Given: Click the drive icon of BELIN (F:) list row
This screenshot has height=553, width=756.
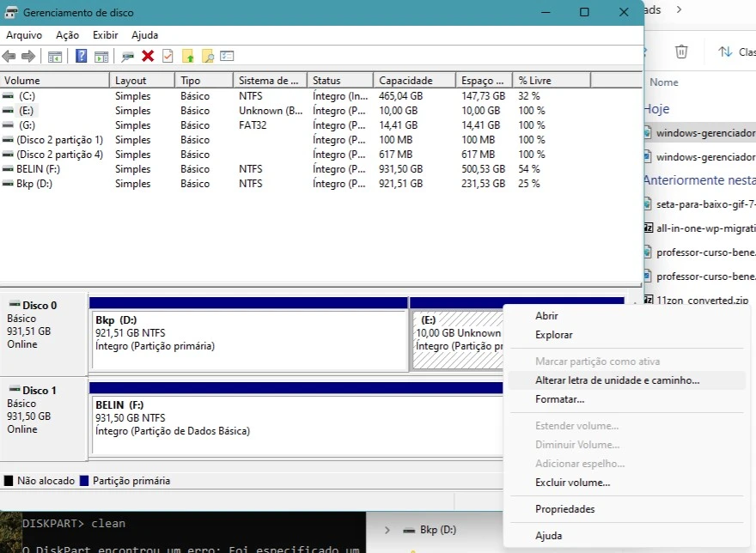Looking at the screenshot, I should pos(8,169).
